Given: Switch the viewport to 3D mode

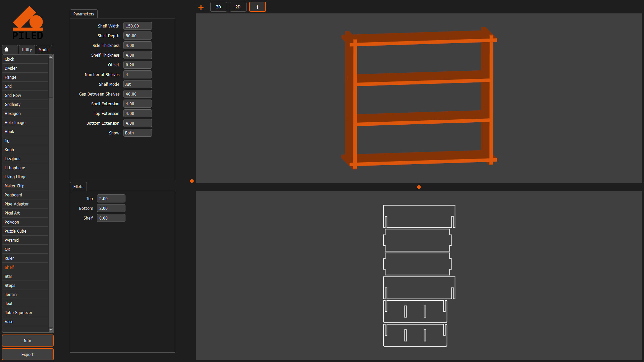Looking at the screenshot, I should point(218,7).
